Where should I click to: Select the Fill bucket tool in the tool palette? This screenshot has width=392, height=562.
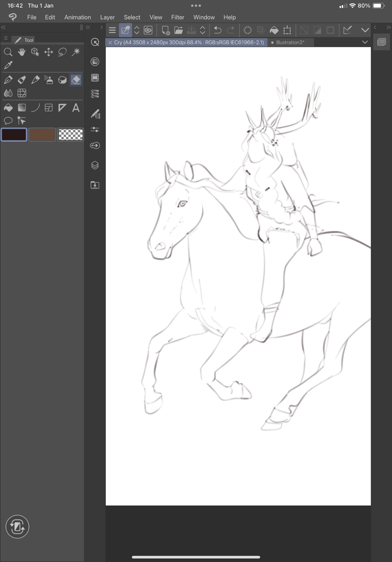pos(8,108)
